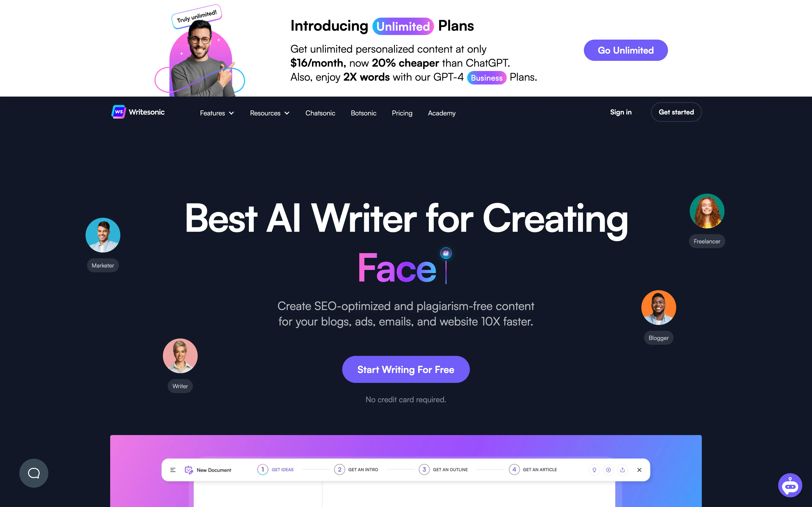Select the Pricing menu item
Image resolution: width=812 pixels, height=507 pixels.
coord(402,113)
